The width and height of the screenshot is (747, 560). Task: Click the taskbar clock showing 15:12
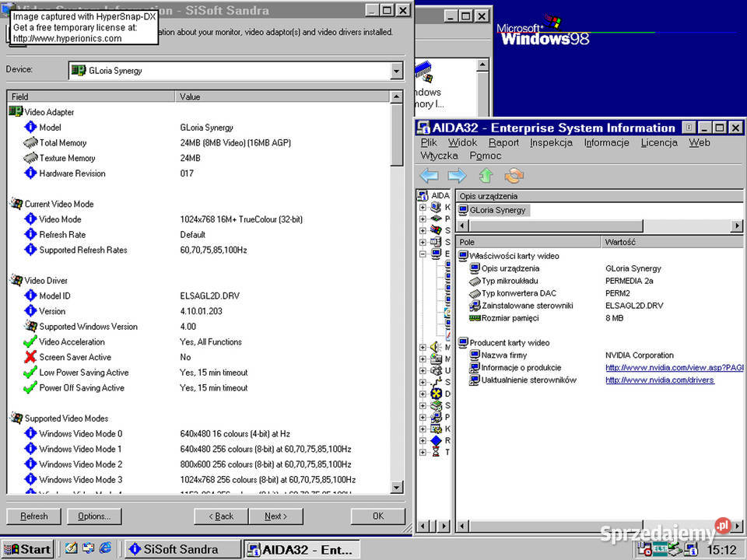721,550
